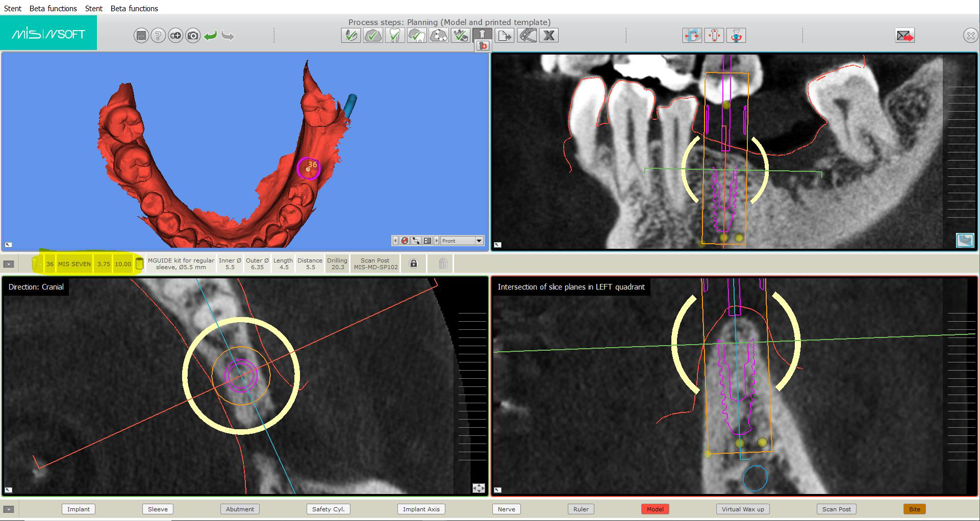This screenshot has height=521, width=980.
Task: Select the move sleeve horizontally tool
Action: 692,35
